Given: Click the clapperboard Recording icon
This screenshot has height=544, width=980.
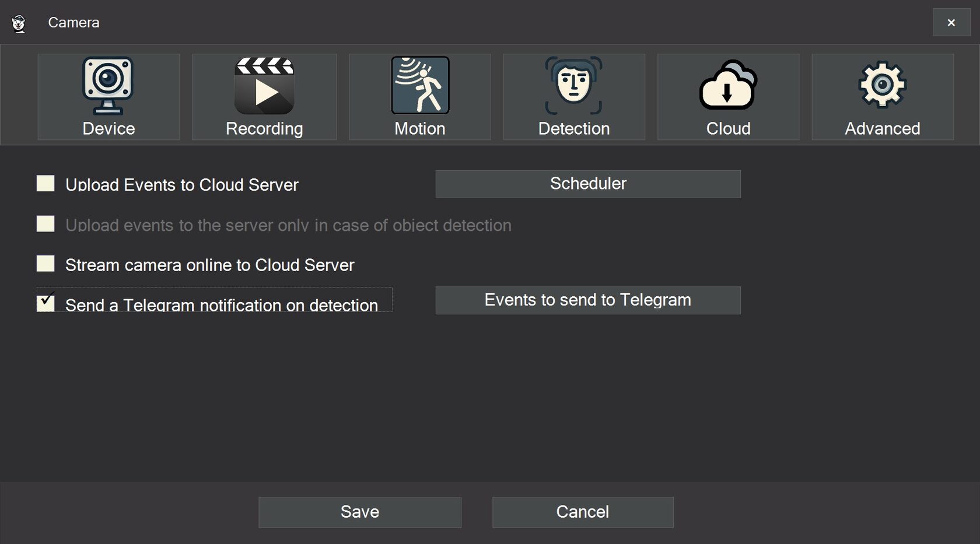Looking at the screenshot, I should [x=264, y=85].
